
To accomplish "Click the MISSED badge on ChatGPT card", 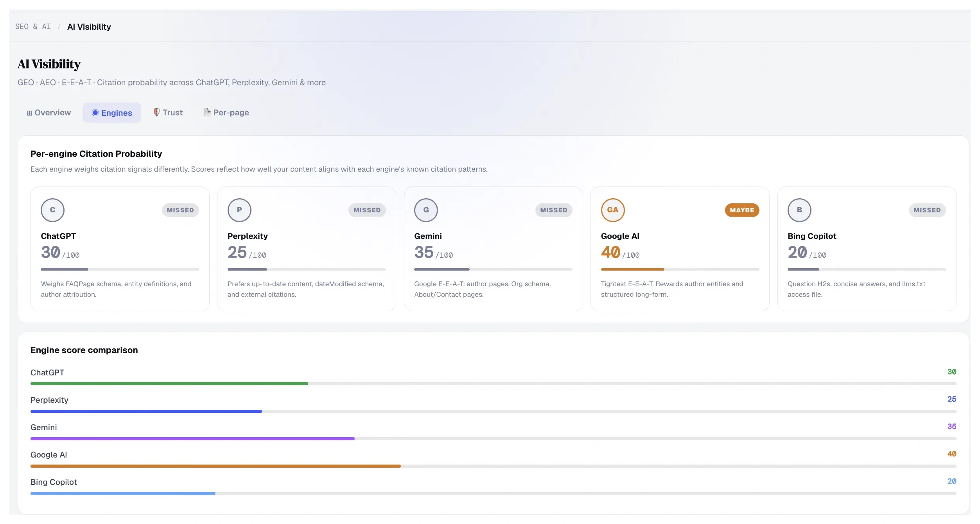I will [x=180, y=210].
